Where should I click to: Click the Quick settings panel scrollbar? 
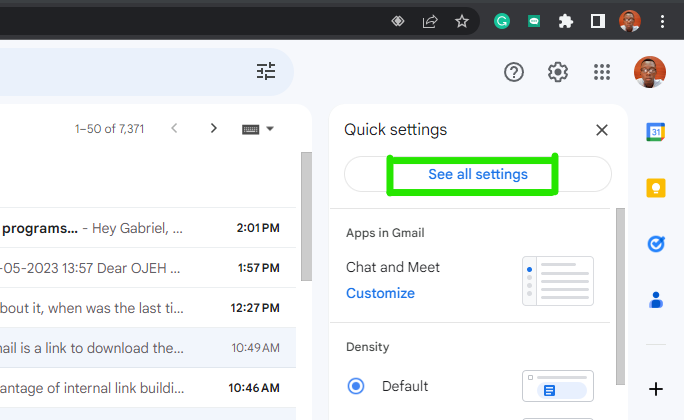tap(620, 297)
